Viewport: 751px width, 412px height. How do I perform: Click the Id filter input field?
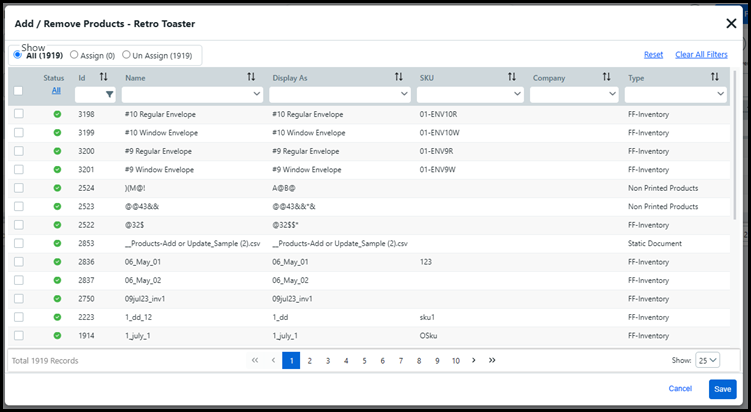coord(89,94)
